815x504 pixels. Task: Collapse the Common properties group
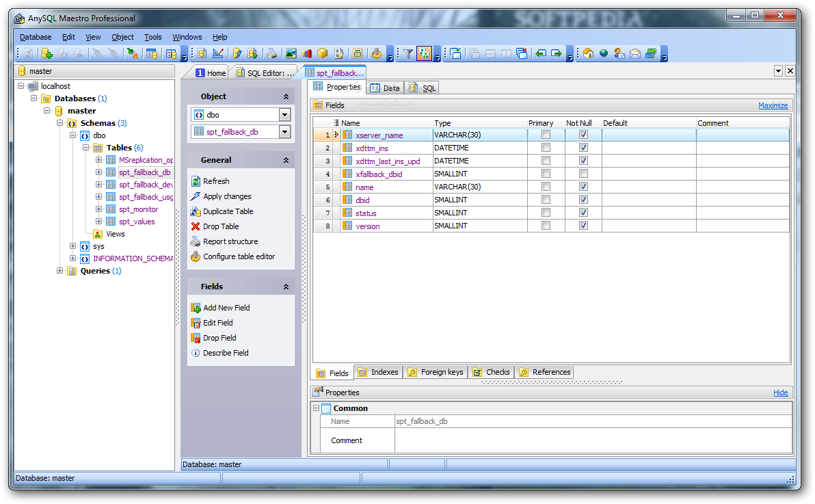click(316, 408)
